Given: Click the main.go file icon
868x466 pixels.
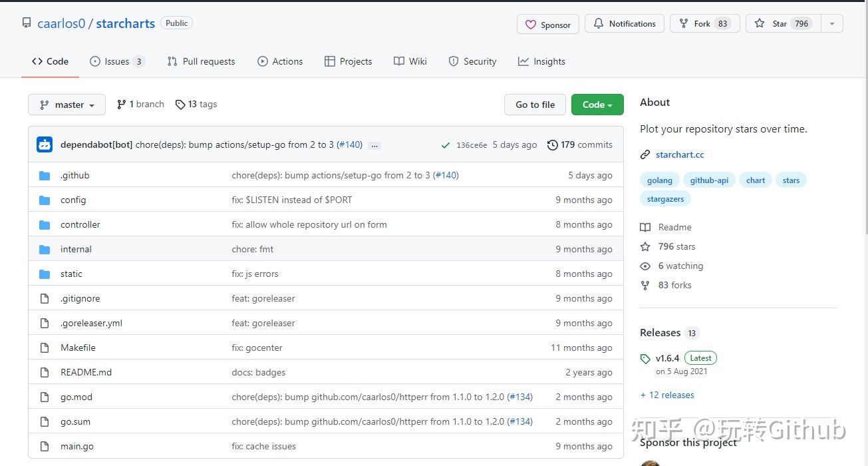Looking at the screenshot, I should coord(45,447).
